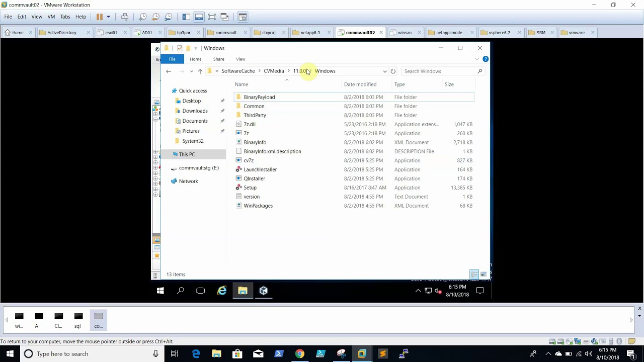Refresh the Windows folder view
Viewport: 644px width, 362px height.
(x=393, y=71)
